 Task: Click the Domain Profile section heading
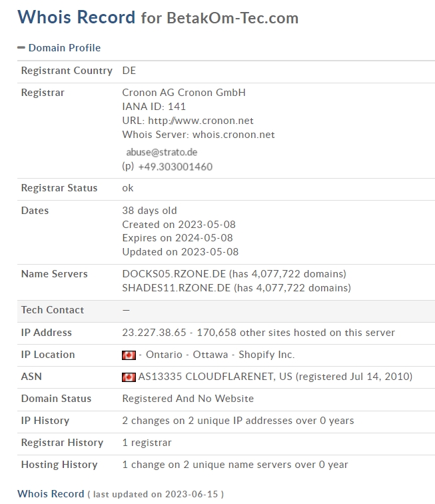pyautogui.click(x=64, y=48)
